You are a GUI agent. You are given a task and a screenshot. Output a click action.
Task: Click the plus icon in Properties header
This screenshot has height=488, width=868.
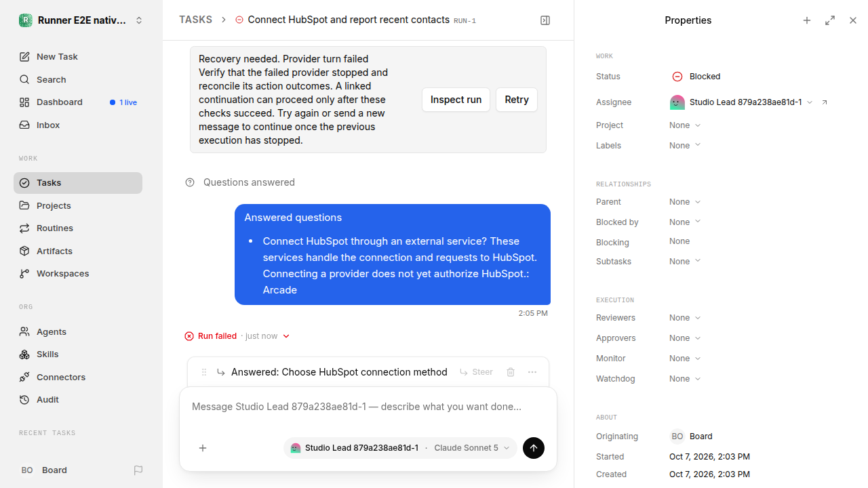click(x=807, y=20)
